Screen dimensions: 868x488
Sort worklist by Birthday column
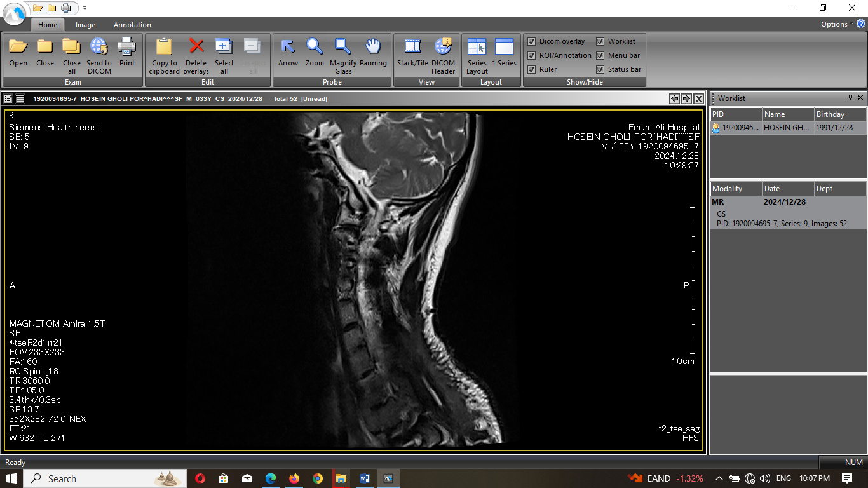click(x=841, y=114)
